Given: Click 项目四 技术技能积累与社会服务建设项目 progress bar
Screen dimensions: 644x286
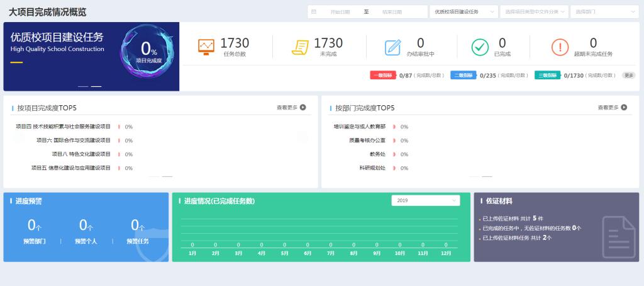Looking at the screenshot, I should (x=119, y=127).
